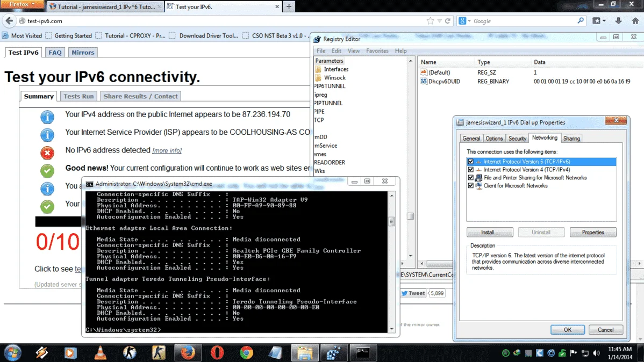Open VLC media player from taskbar
Screen dimensions: 644x362
[100, 352]
